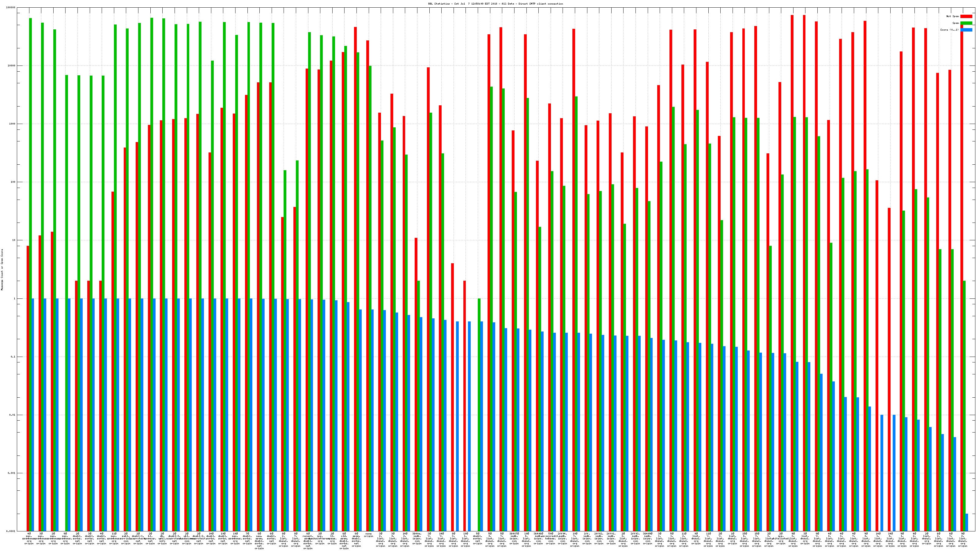Click the 100000 y-axis tick label
This screenshot has width=980, height=551.
coord(11,8)
